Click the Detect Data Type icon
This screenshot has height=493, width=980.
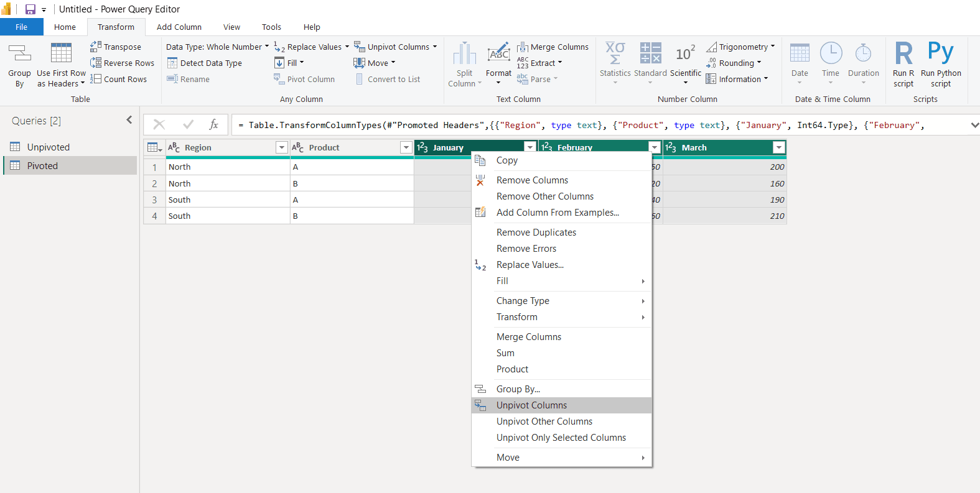[172, 63]
